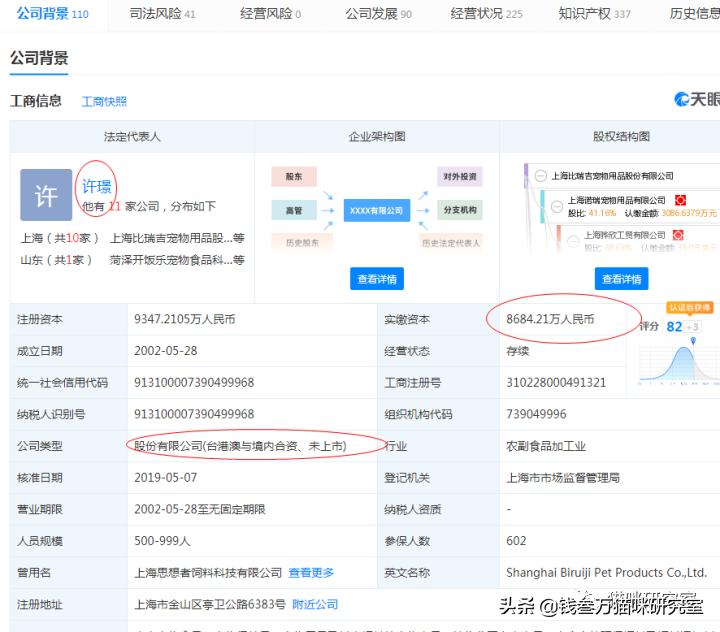Switch to 司法风险 41 tab
Screen dimensions: 720x632
pyautogui.click(x=162, y=14)
